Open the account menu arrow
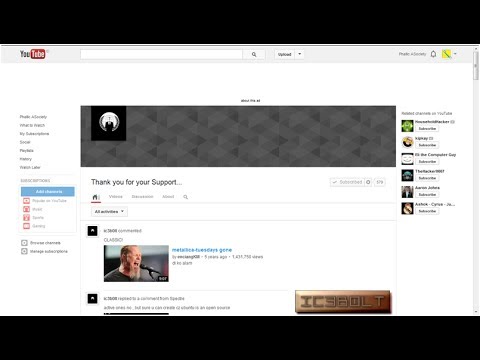 (455, 54)
